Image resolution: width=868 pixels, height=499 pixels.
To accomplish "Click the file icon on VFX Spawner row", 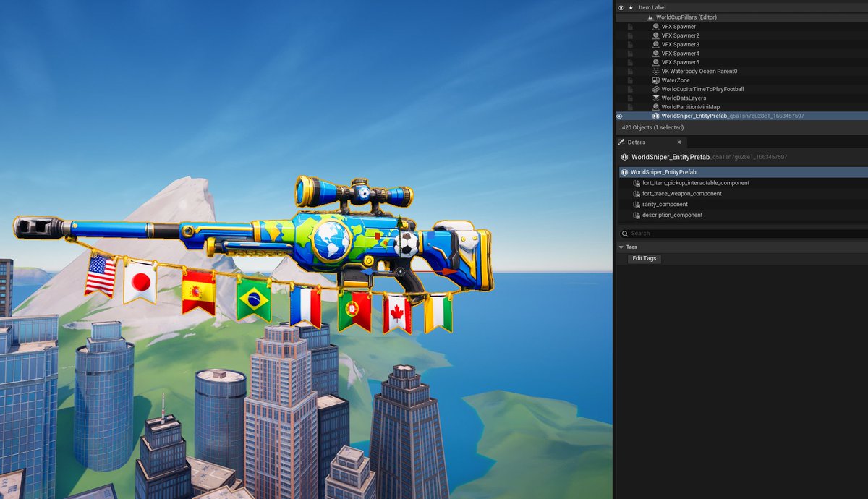I will [630, 27].
